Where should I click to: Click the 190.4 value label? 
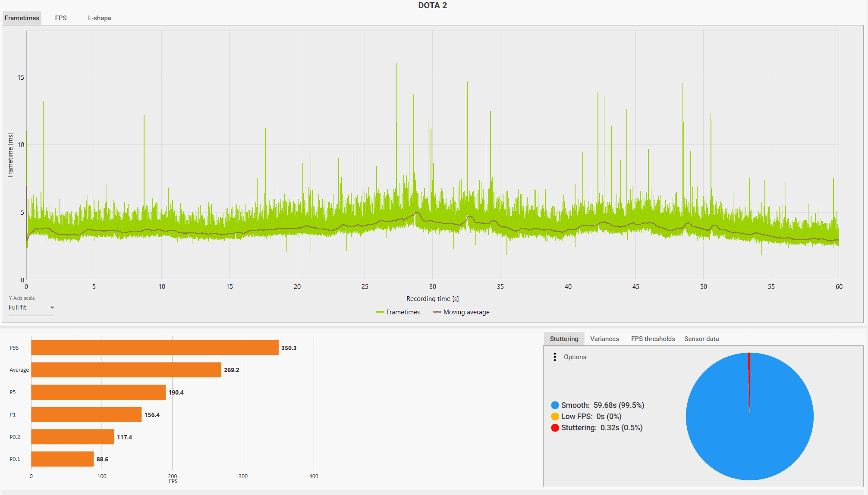click(x=176, y=392)
